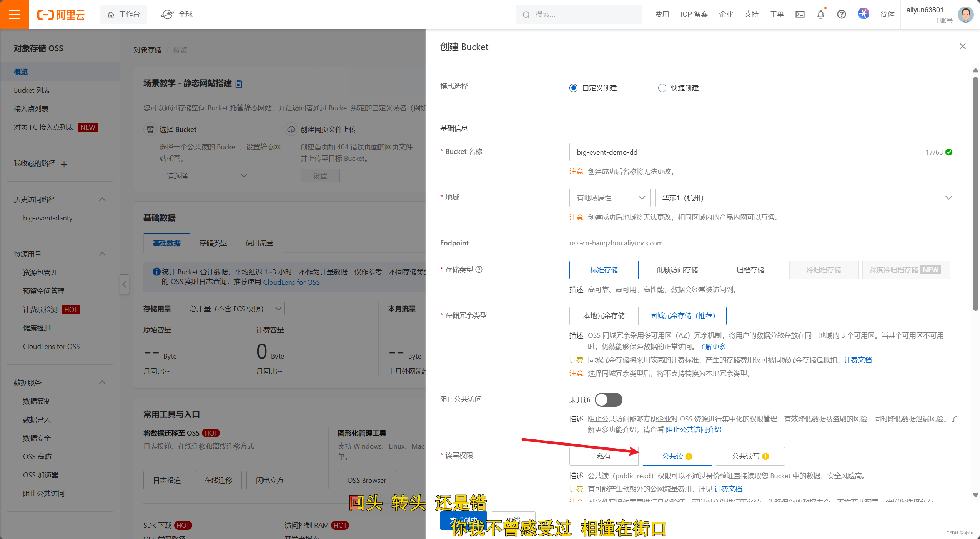Viewport: 980px width, 539px height.
Task: Set read/write permission to private
Action: pyautogui.click(x=604, y=456)
